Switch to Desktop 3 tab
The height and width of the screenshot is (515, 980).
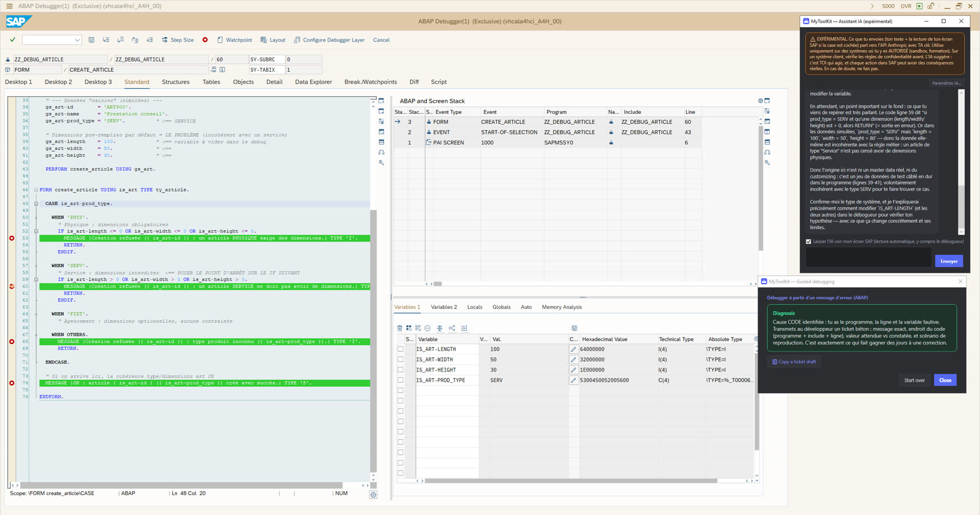98,82
